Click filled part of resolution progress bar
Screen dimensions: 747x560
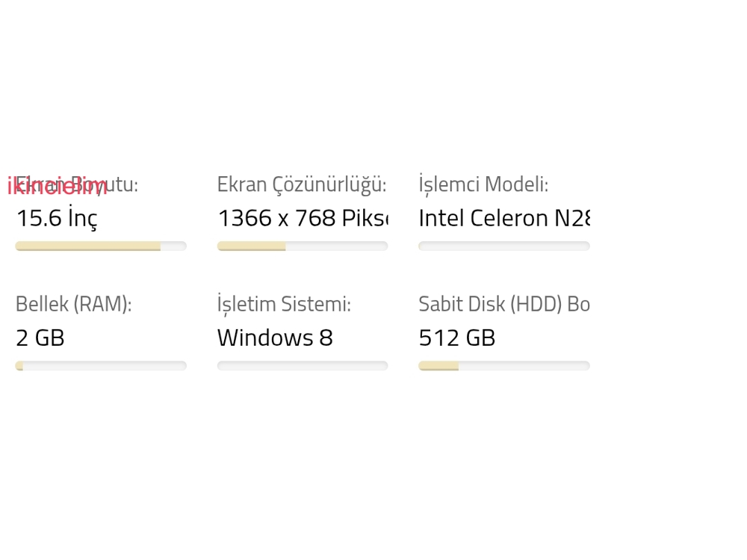(251, 246)
